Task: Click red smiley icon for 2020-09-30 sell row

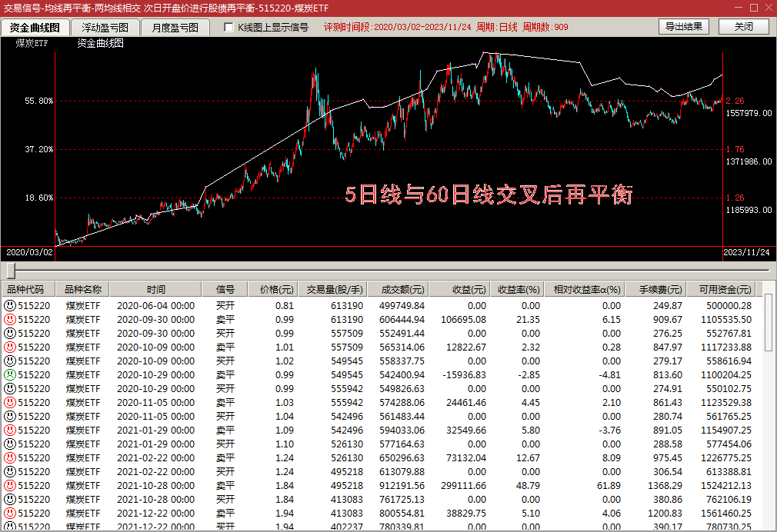Action: 9,320
